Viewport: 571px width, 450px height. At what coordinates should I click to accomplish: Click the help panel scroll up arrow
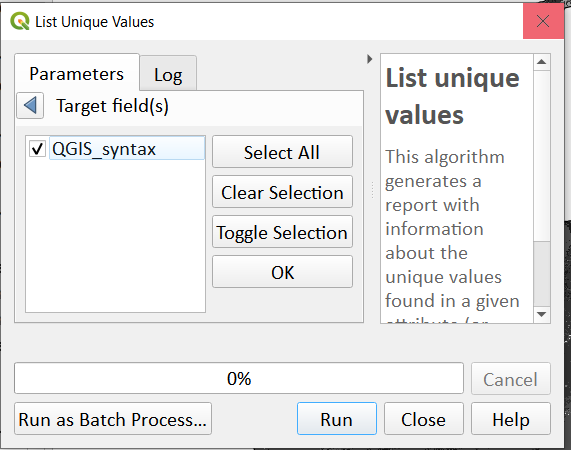(x=542, y=62)
